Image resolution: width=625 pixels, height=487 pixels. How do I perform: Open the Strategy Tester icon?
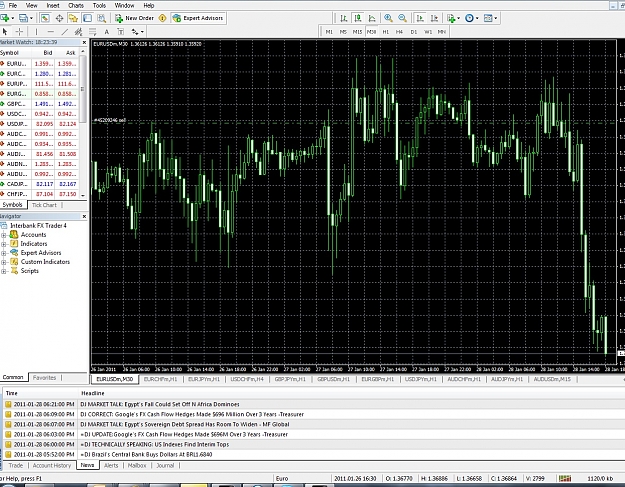102,18
